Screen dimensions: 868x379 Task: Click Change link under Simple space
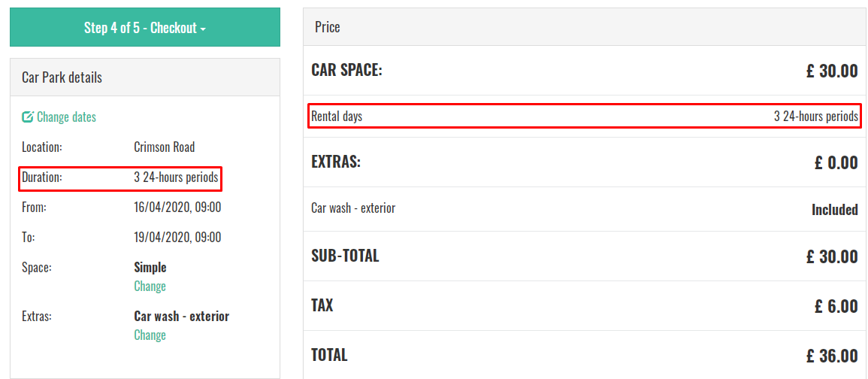[150, 287]
